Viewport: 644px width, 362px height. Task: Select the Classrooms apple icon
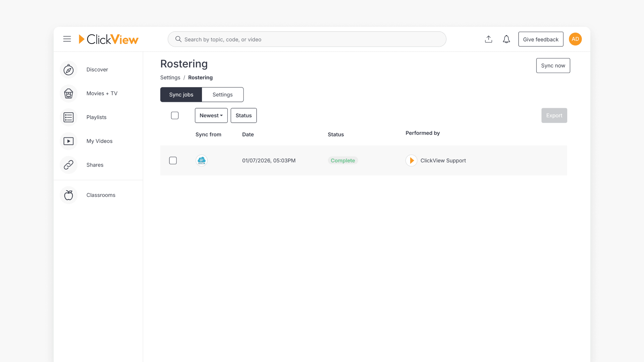coord(68,195)
